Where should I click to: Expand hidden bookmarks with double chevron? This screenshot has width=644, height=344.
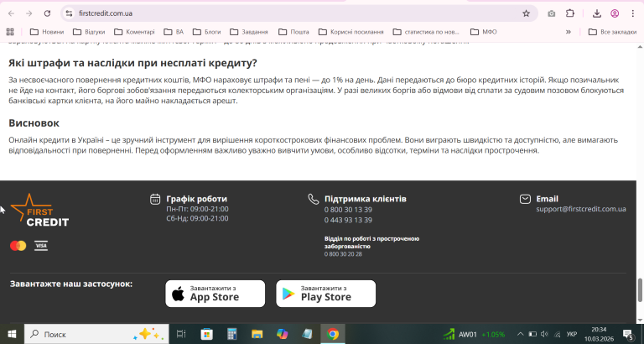(569, 32)
